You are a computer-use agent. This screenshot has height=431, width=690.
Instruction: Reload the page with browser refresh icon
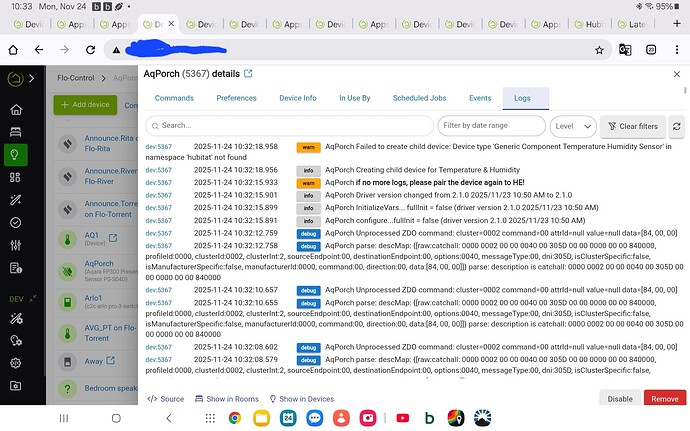(x=91, y=50)
